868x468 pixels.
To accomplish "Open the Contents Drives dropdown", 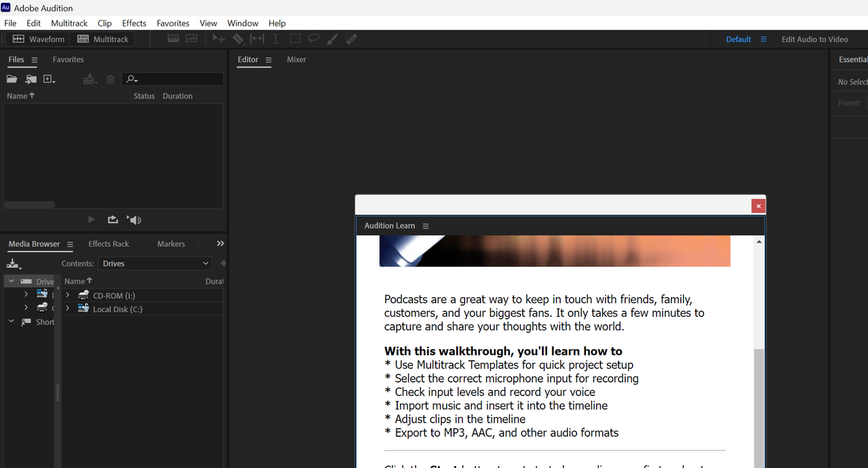I will click(155, 263).
